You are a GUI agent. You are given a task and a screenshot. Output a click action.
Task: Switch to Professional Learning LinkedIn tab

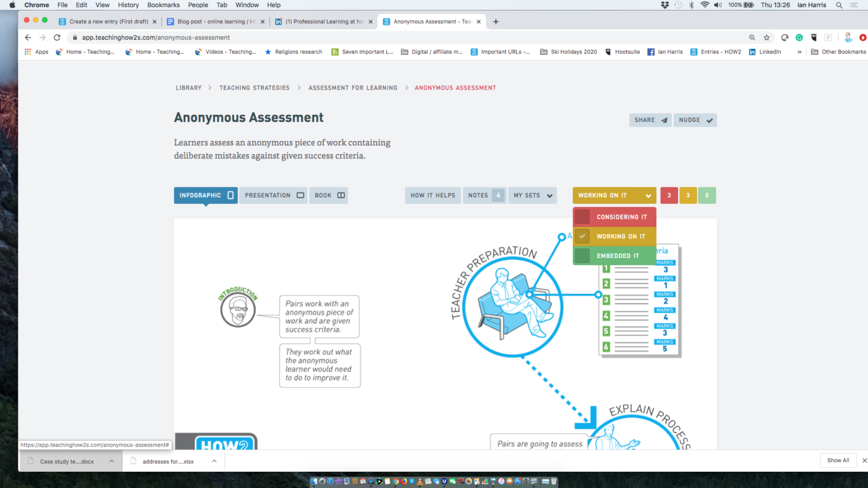click(x=324, y=22)
